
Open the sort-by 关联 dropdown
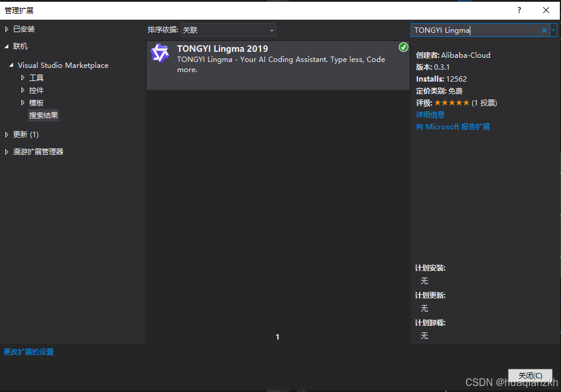coord(228,30)
